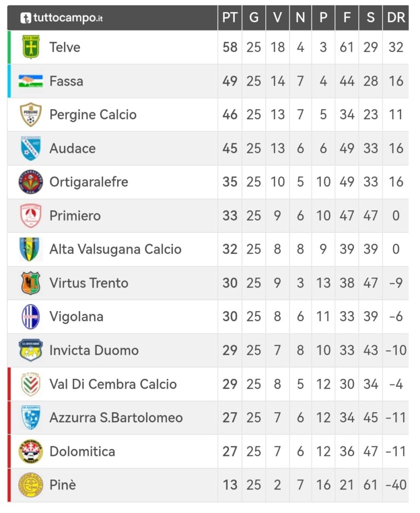Open the Alta Valsugana Calcio team name
Screen dimensions: 420x513
click(x=115, y=249)
